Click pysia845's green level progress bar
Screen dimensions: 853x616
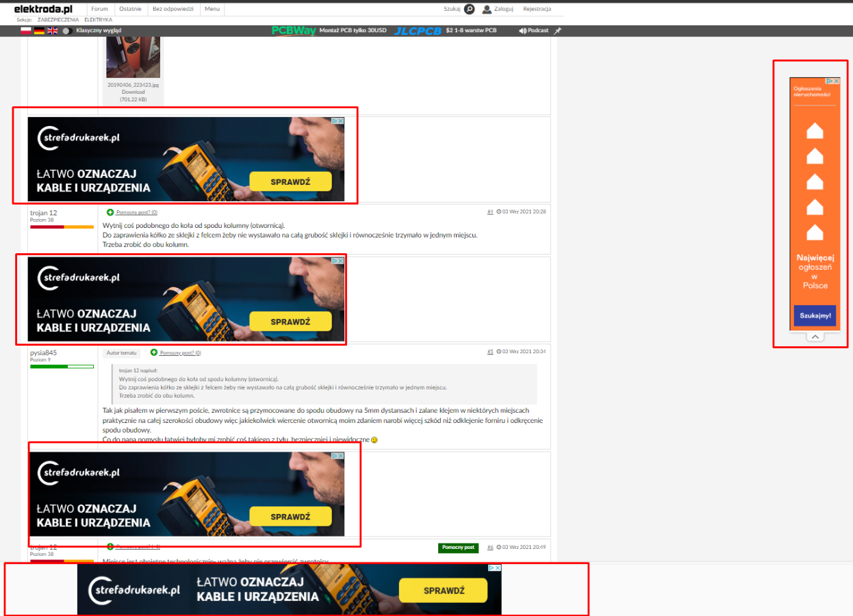click(x=62, y=366)
